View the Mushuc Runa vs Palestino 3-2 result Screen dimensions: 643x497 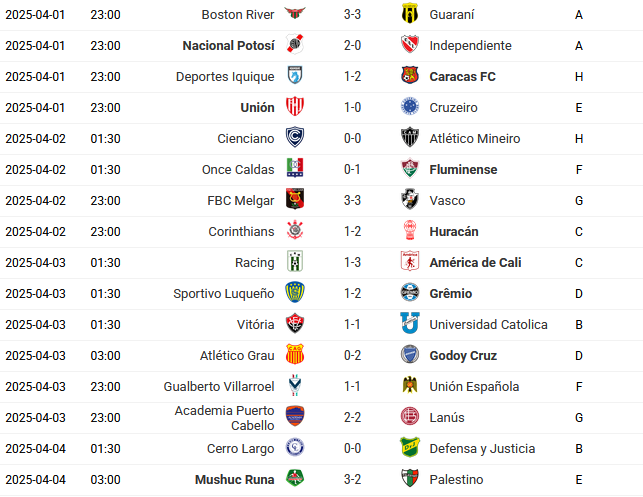coord(352,480)
